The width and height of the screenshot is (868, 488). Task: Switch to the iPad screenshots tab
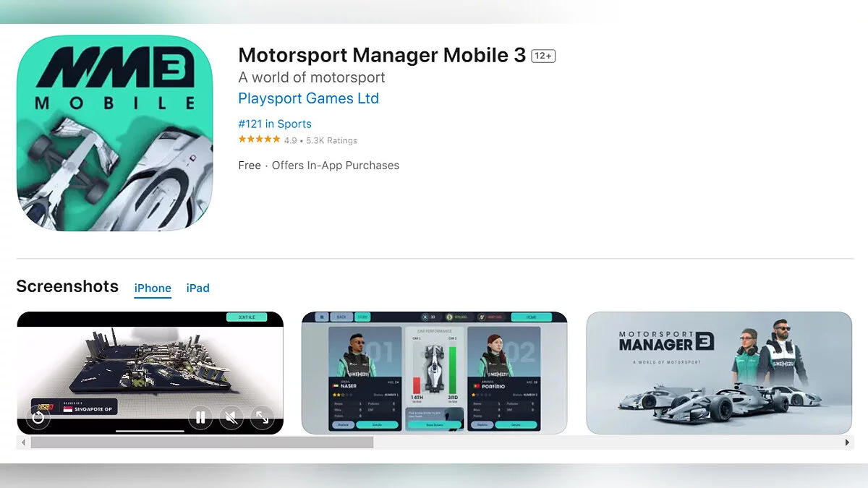197,288
